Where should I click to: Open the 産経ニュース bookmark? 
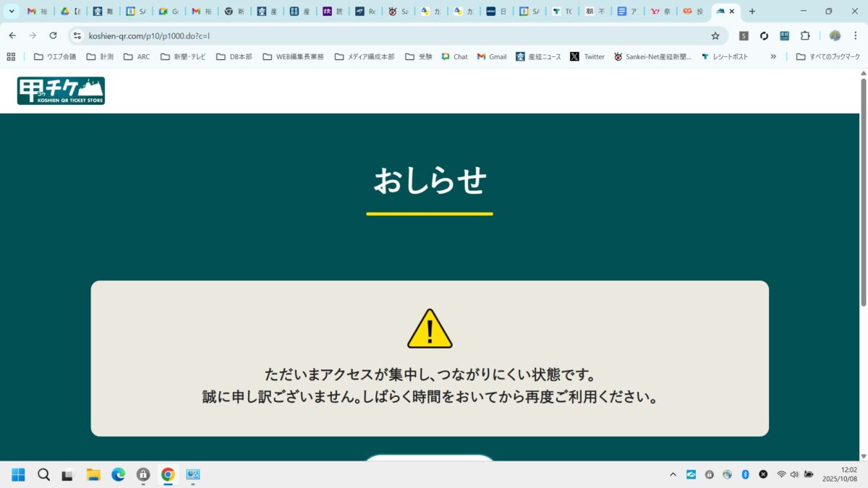click(537, 56)
